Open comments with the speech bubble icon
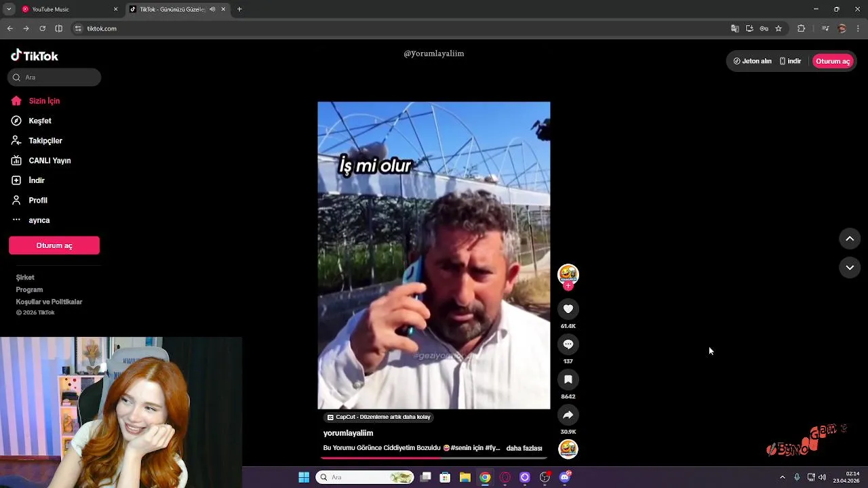Screen dimensions: 868x488 coord(568,344)
